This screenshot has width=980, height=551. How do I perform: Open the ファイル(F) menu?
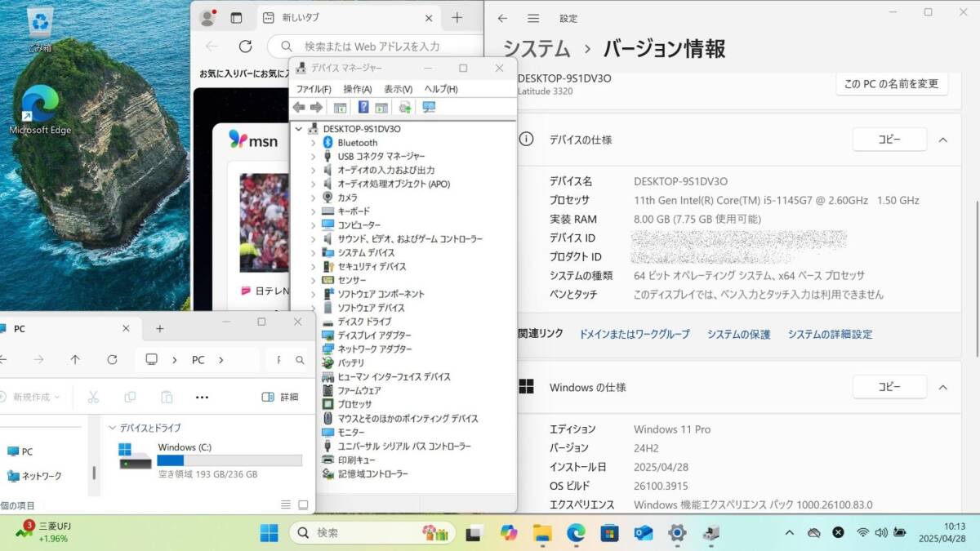point(314,89)
